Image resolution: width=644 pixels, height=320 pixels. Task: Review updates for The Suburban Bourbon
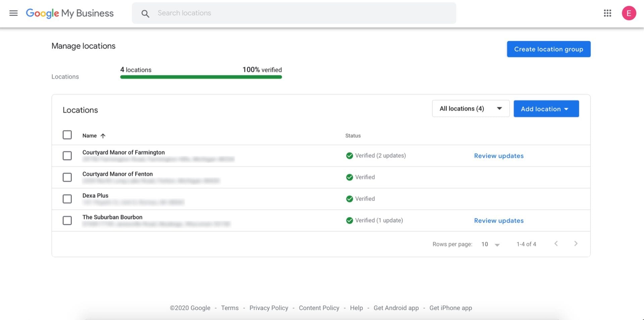point(499,221)
